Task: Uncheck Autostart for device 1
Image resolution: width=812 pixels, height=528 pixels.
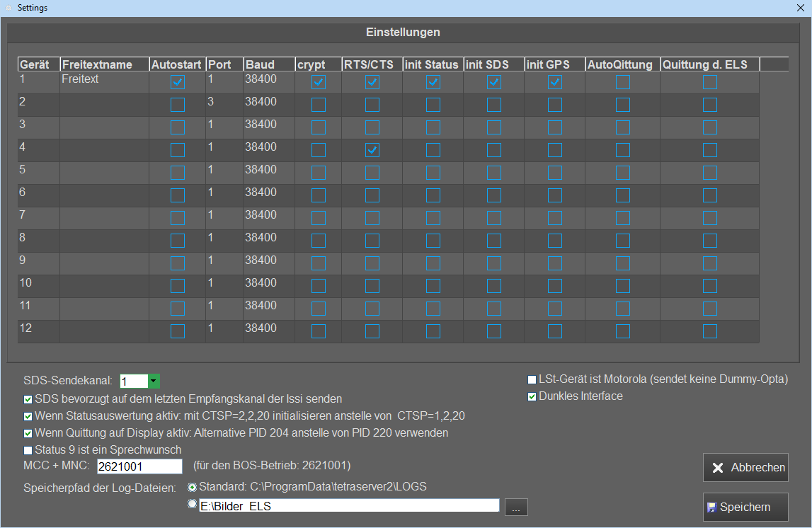Action: click(x=178, y=82)
